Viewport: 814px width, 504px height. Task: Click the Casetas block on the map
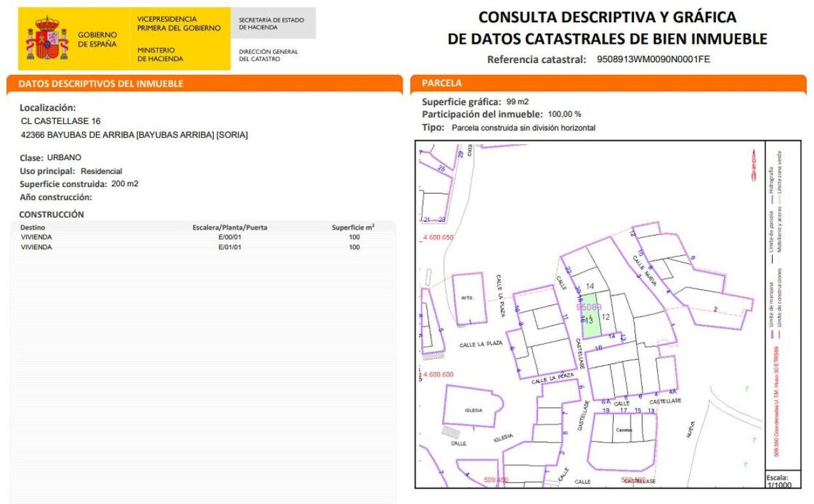tap(623, 430)
